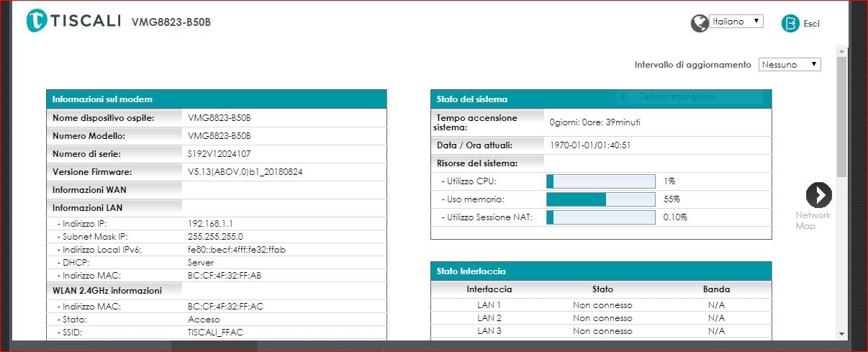Click the Informazioni LAN row label
868x352 pixels.
click(x=86, y=207)
